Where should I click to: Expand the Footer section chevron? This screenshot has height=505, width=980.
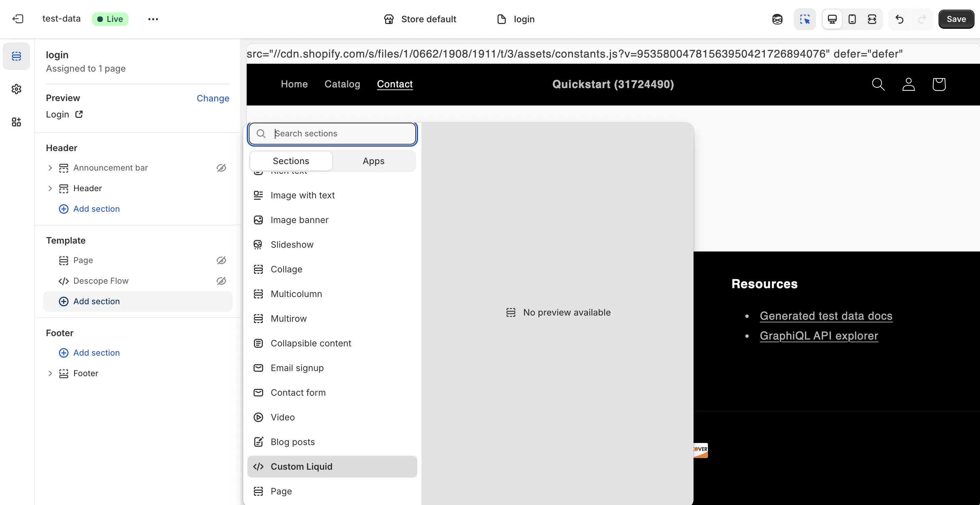50,373
